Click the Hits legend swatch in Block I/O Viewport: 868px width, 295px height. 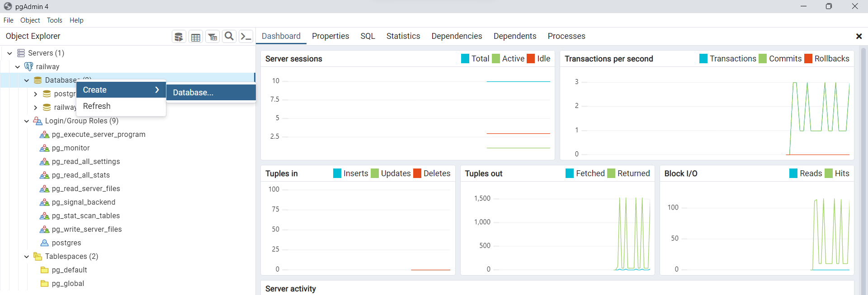(x=829, y=173)
